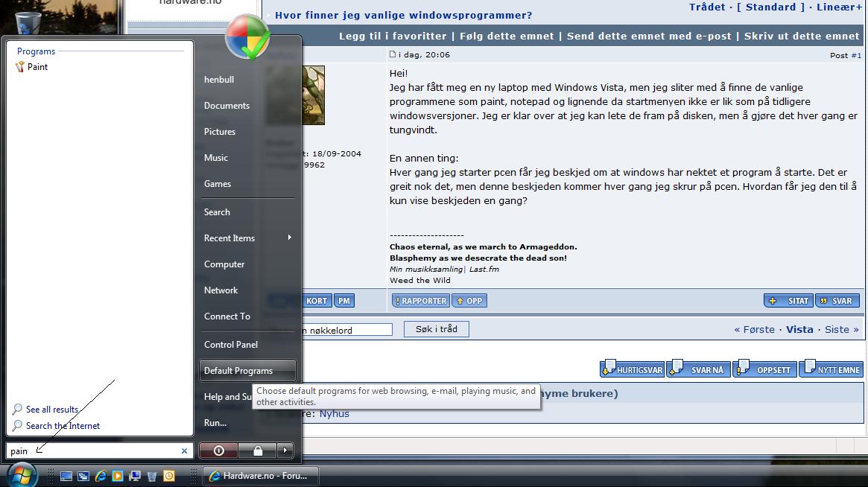Click the user account picture at the top of the Start menu
The image size is (868, 487).
[247, 38]
